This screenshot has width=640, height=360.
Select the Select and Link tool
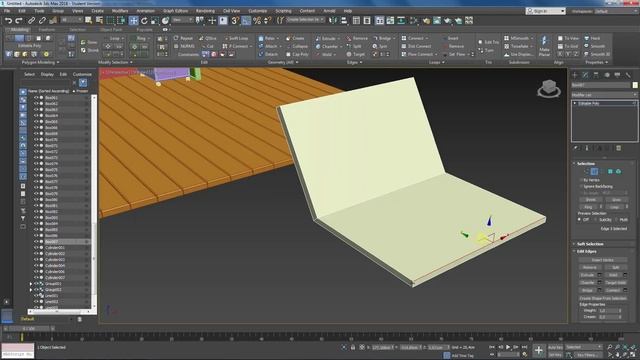click(31, 20)
